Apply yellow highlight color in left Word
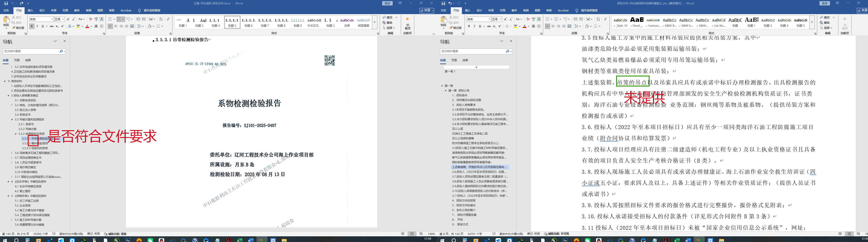Image resolution: width=868 pixels, height=242 pixels. (78, 26)
